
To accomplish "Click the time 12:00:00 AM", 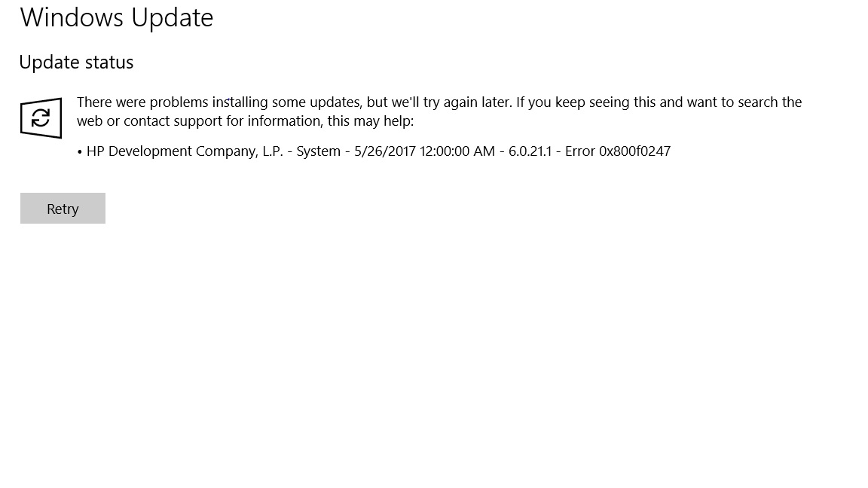I will pyautogui.click(x=457, y=151).
